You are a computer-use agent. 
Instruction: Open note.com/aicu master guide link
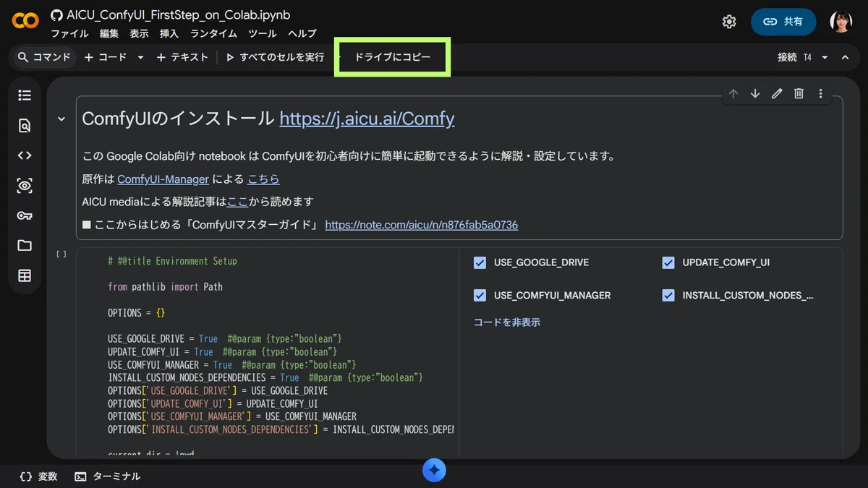click(421, 225)
